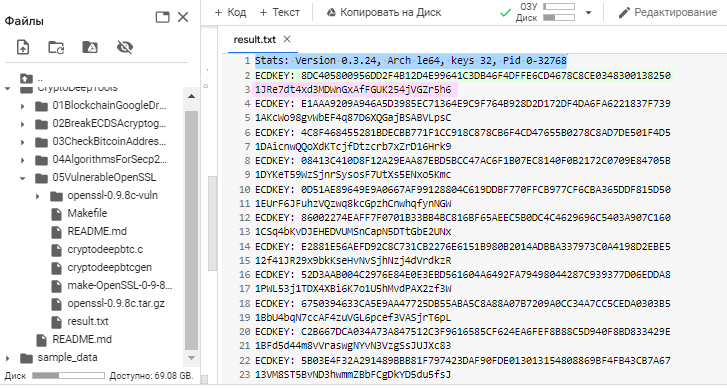
Task: Expand the 02BreakECDSAcryptog... folder
Action: tap(22, 124)
